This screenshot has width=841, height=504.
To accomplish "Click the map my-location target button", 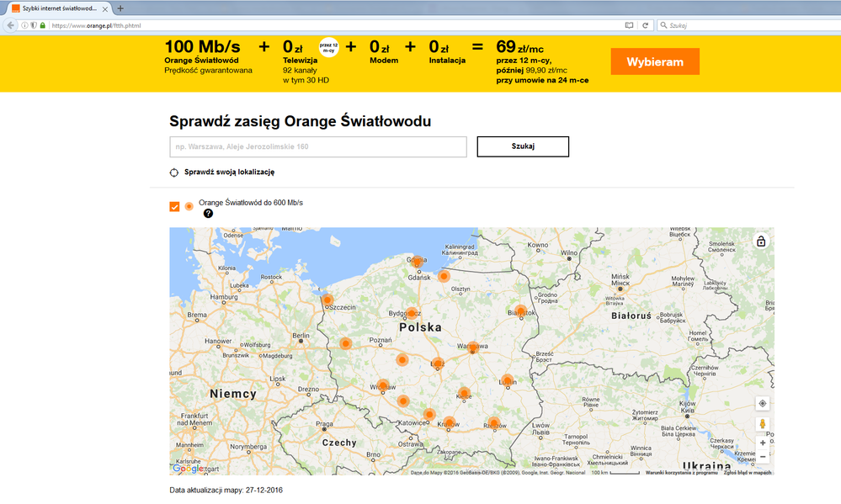I will point(763,403).
